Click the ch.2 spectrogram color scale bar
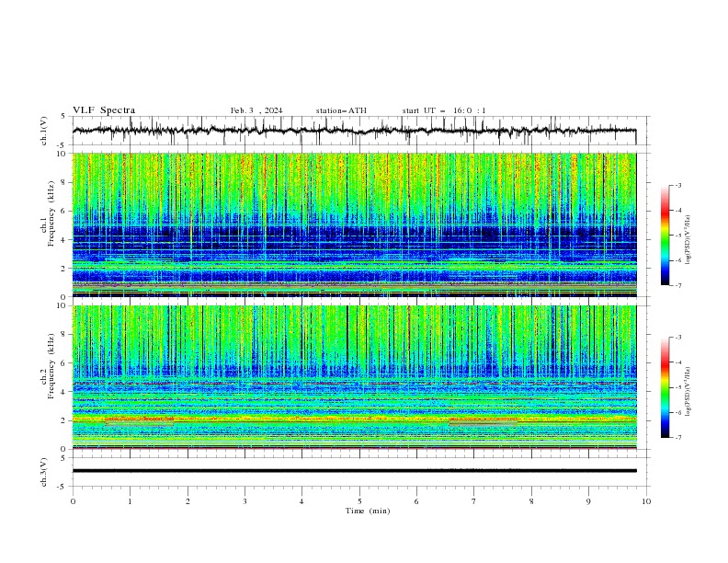Screen dimensions: 728x563 tap(665, 387)
